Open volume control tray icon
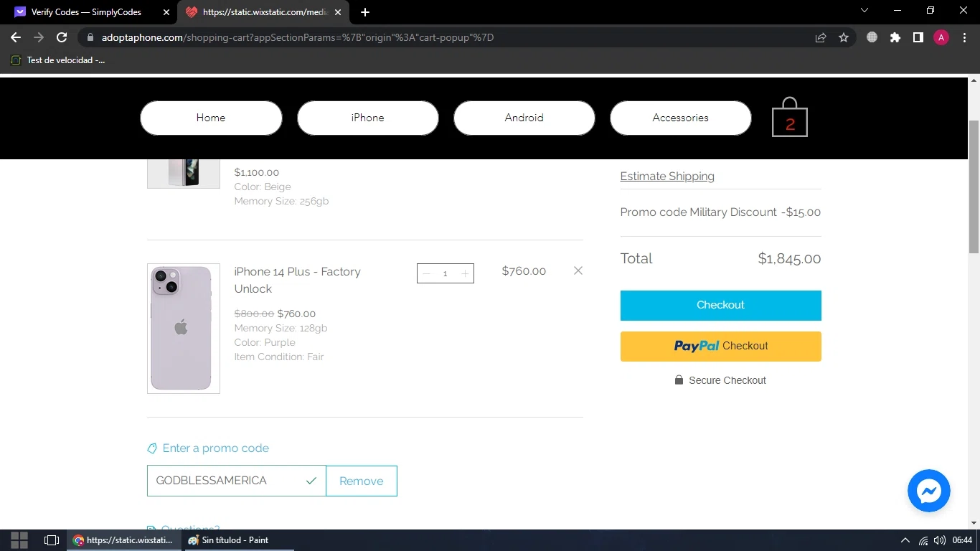Viewport: 980px width, 551px height. click(x=940, y=540)
